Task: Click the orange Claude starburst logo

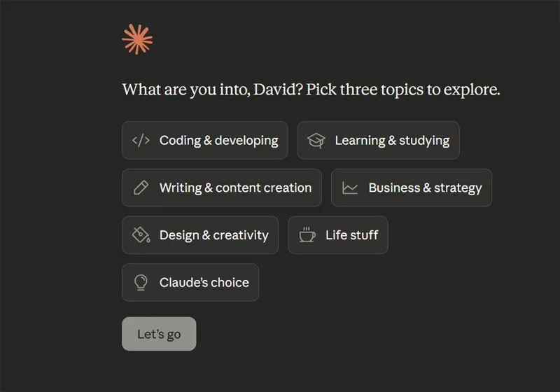Action: (137, 39)
